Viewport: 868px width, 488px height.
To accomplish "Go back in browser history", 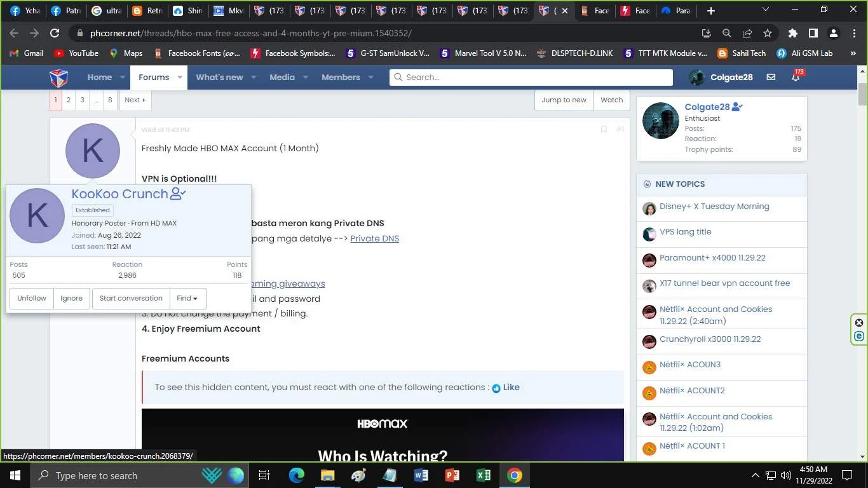I will 14,33.
